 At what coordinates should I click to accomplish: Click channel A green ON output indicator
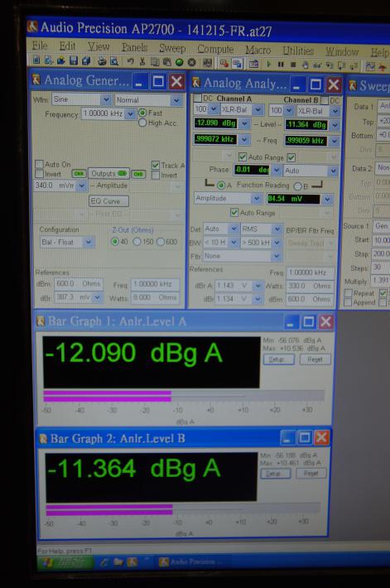pyautogui.click(x=79, y=174)
